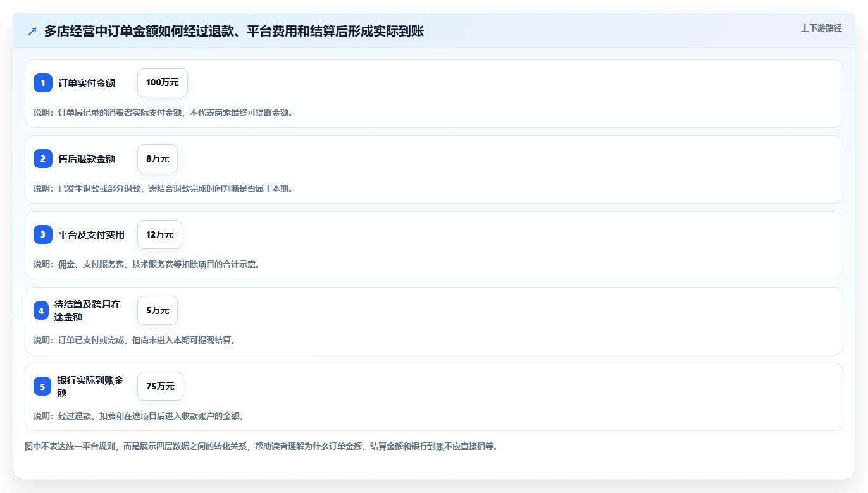Select the 银行实际到账金额 label

91,386
